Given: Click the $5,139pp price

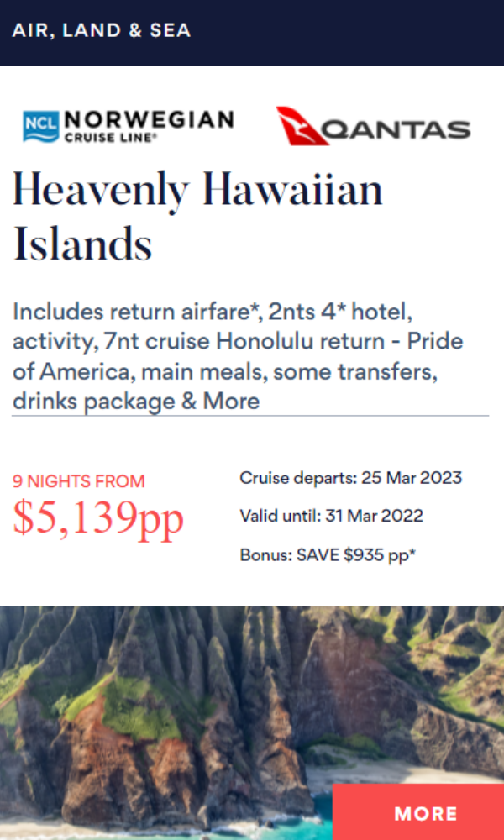Looking at the screenshot, I should pyautogui.click(x=98, y=517).
